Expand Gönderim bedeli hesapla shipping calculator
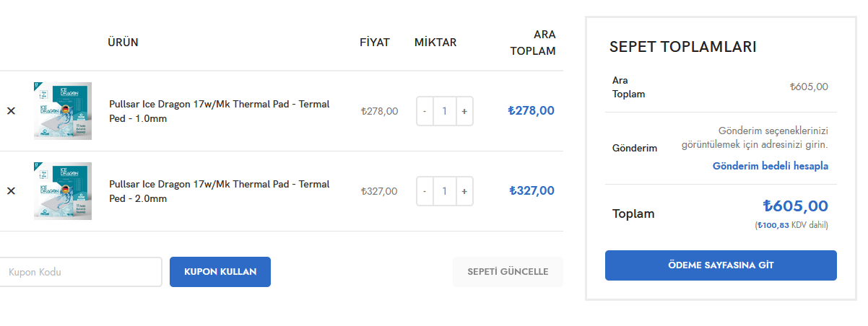This screenshot has width=868, height=326. [x=771, y=166]
